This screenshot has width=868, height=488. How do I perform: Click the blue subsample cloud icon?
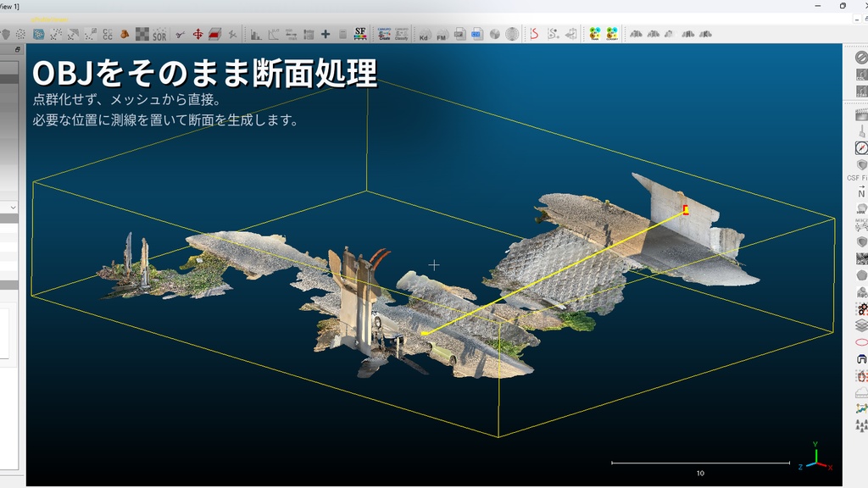(x=39, y=34)
